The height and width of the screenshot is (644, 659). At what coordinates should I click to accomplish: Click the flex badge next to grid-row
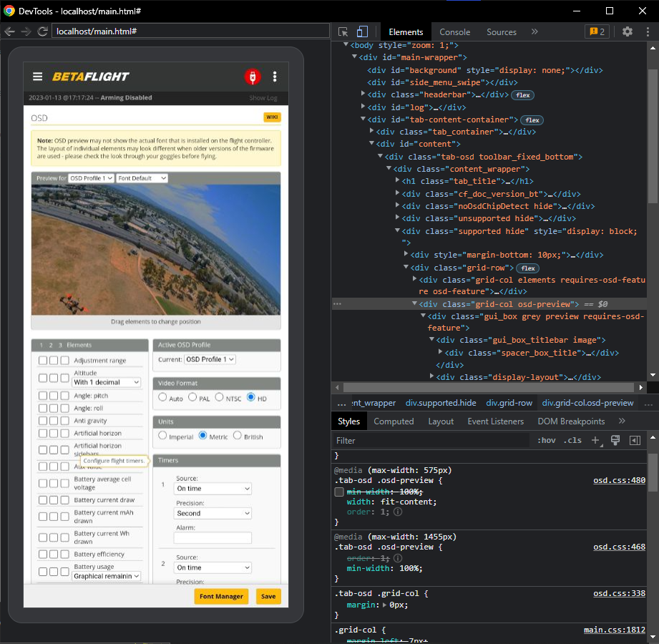point(528,268)
